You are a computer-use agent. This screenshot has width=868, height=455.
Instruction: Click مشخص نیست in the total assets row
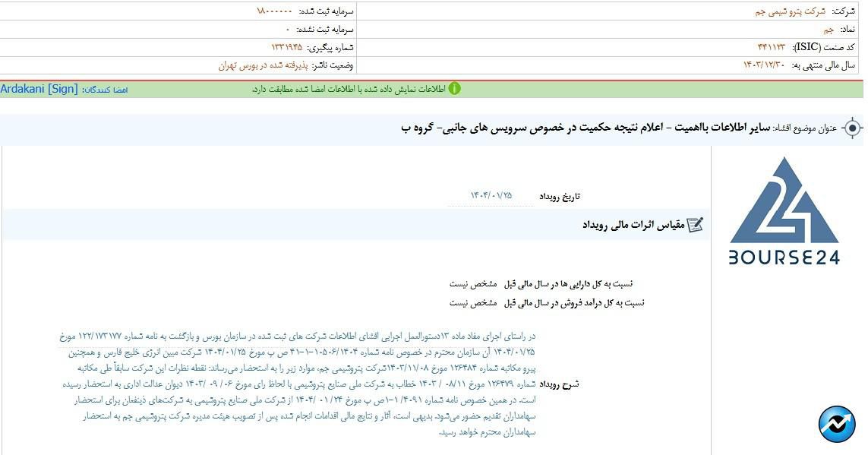click(x=472, y=284)
